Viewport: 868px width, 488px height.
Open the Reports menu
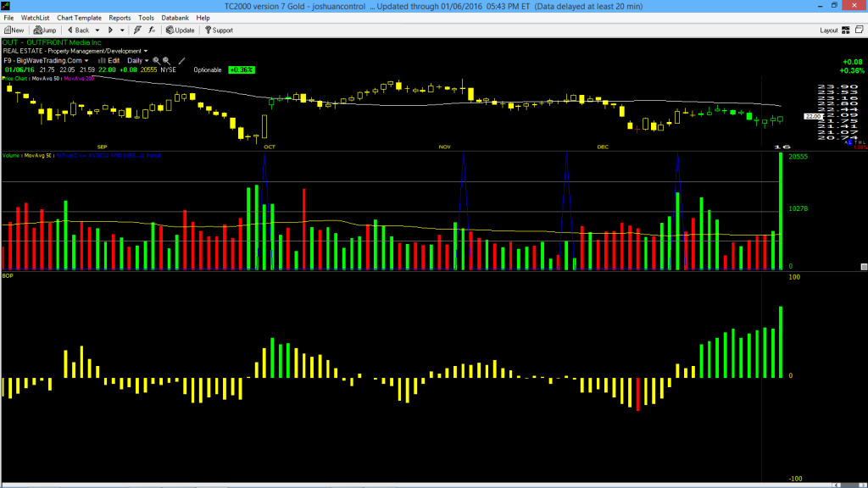point(120,18)
